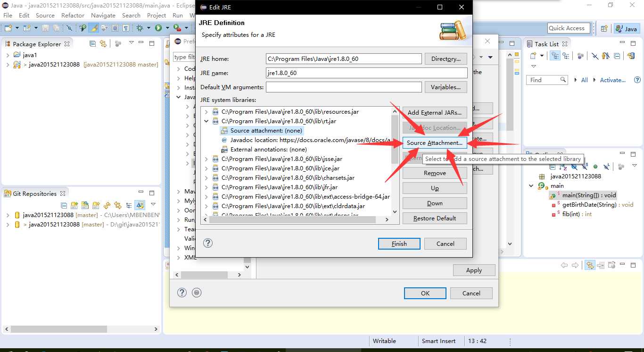Viewport: 644px width, 352px height.
Task: Open Refactor menu
Action: click(x=73, y=15)
